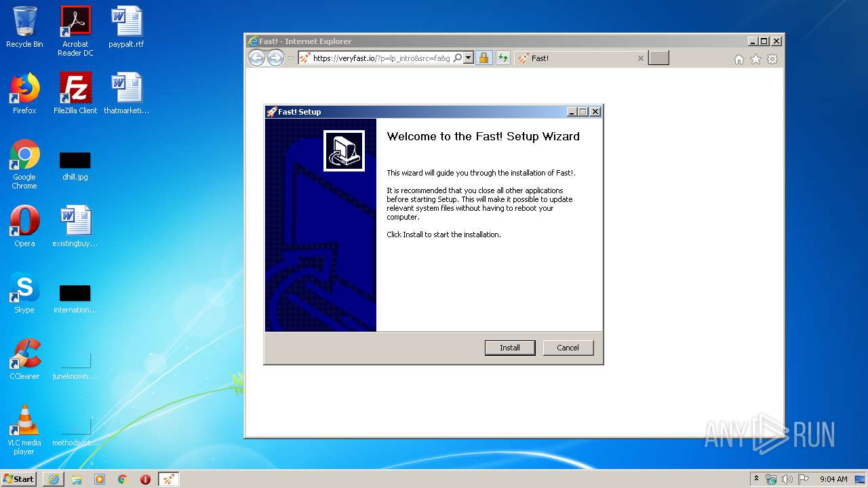Click Install in Fast! Setup wizard

(510, 348)
